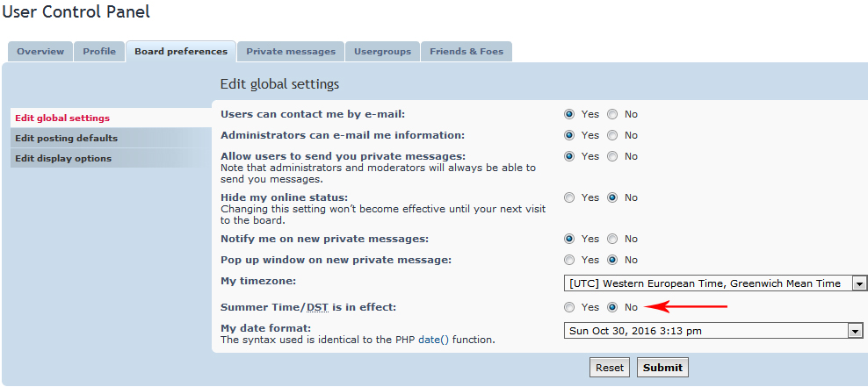Open Edit display options in sidebar

(63, 158)
